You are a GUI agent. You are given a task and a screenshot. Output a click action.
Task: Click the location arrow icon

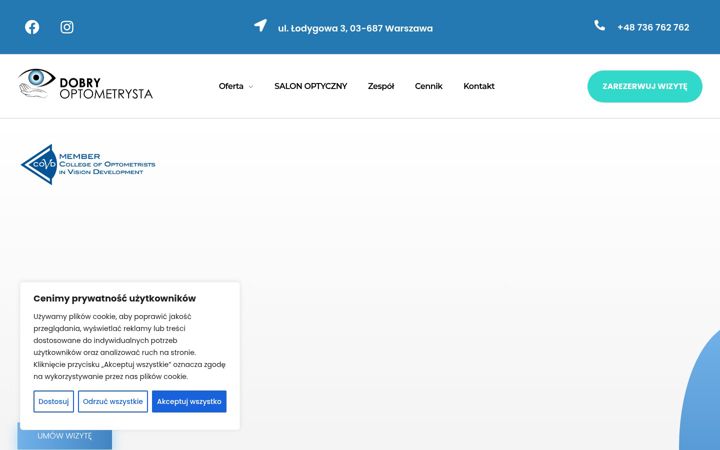pos(260,25)
